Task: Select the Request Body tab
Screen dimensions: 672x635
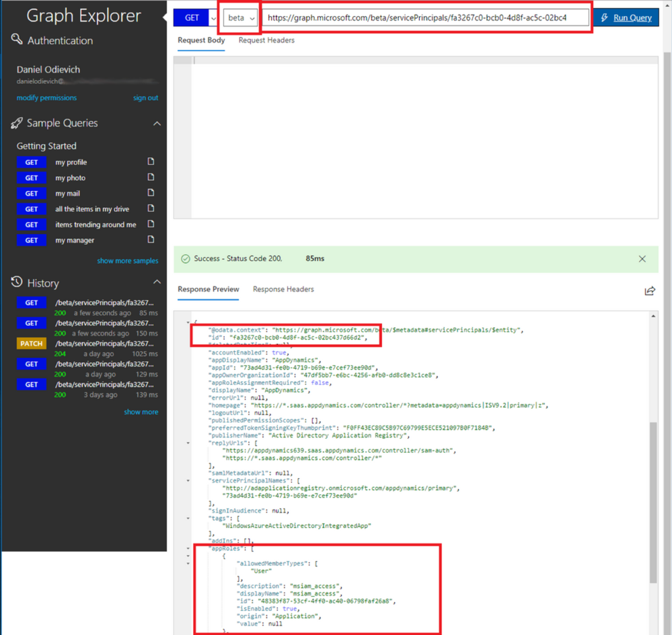Action: point(201,40)
